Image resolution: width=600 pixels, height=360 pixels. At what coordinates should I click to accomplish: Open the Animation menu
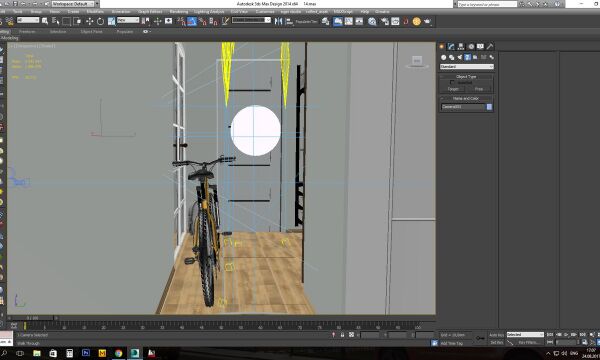(x=121, y=12)
